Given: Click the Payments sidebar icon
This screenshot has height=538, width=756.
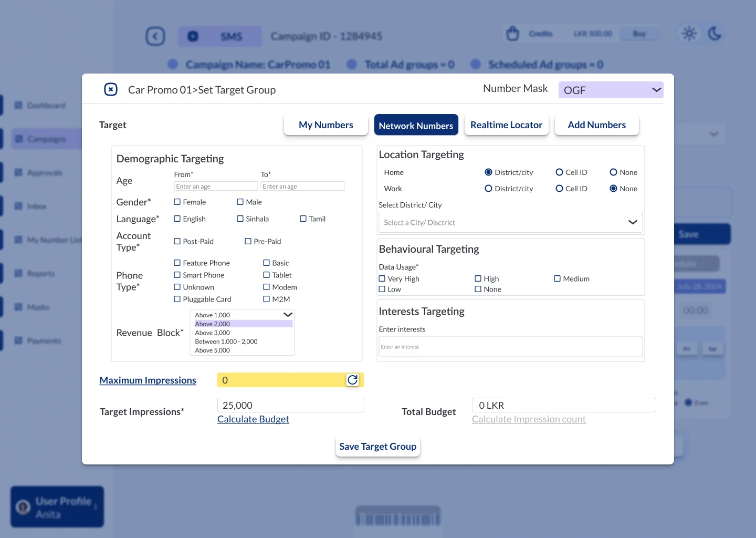Looking at the screenshot, I should 18,341.
